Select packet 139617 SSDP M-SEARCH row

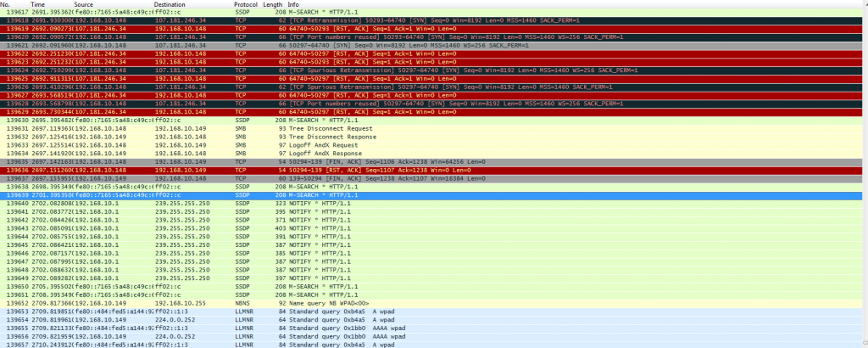(x=339, y=13)
